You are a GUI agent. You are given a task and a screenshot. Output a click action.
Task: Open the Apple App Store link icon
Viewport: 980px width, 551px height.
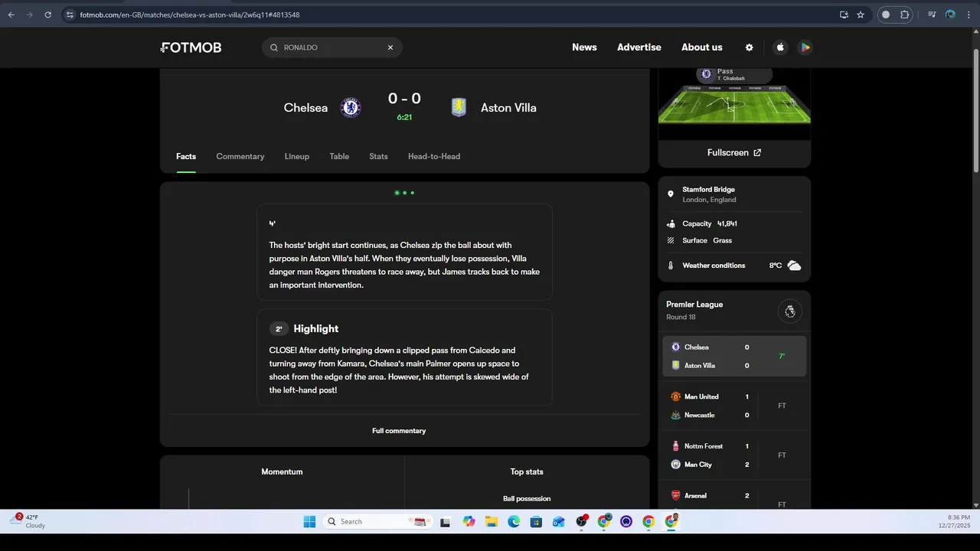pyautogui.click(x=780, y=47)
